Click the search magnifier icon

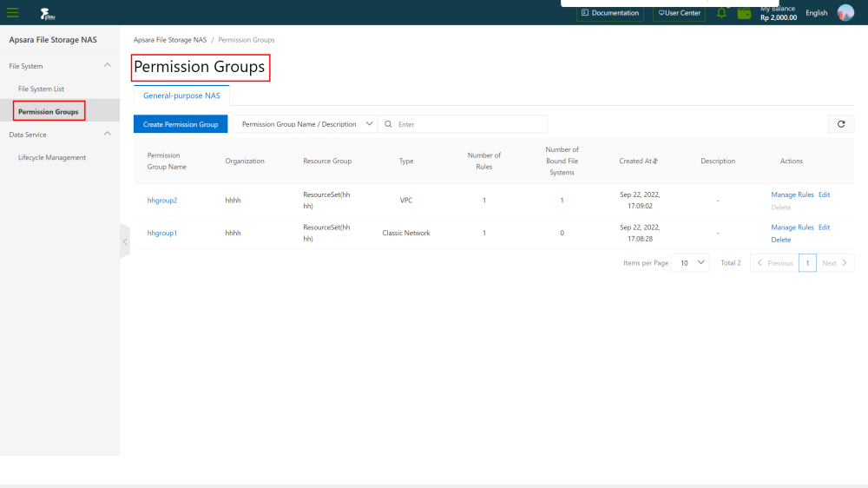tap(388, 124)
